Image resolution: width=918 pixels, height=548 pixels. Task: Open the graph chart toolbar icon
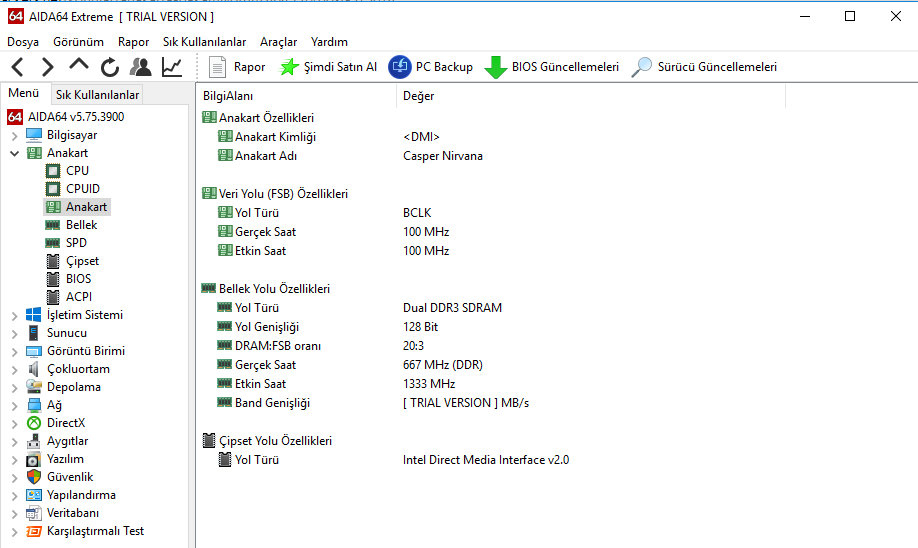pyautogui.click(x=172, y=67)
